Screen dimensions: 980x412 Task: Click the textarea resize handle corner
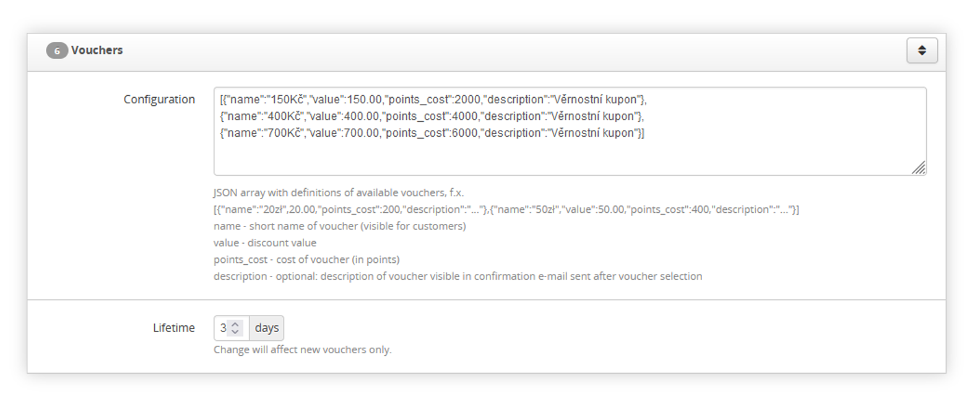tap(919, 168)
